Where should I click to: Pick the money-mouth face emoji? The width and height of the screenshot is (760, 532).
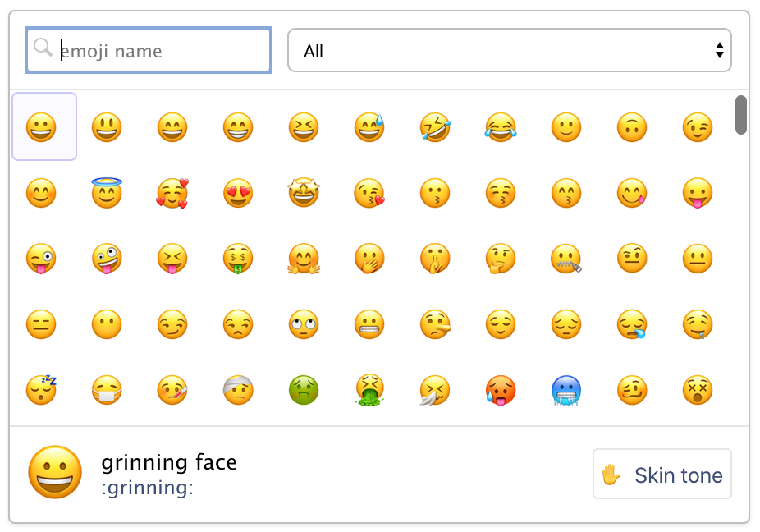(x=238, y=259)
